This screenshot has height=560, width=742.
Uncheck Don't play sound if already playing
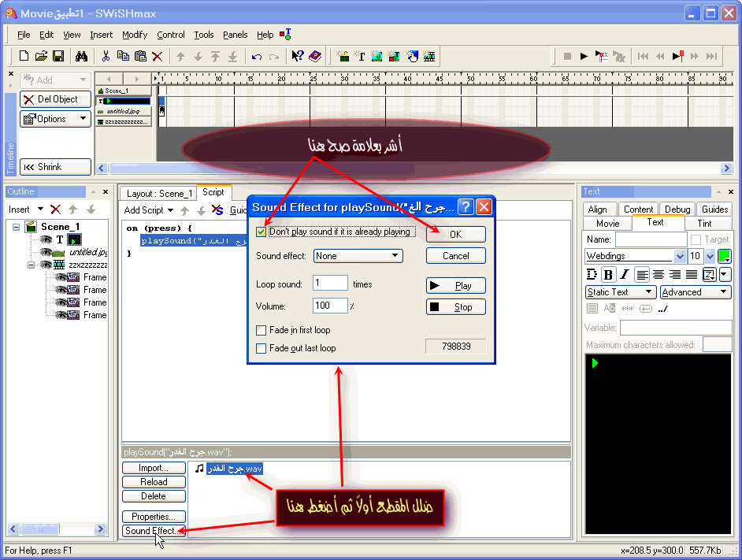point(261,232)
